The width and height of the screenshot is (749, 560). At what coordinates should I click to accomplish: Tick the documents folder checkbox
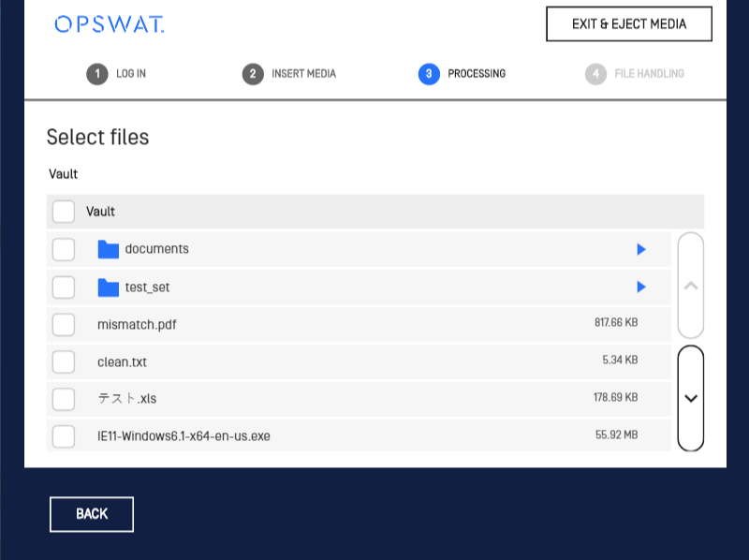pyautogui.click(x=64, y=249)
